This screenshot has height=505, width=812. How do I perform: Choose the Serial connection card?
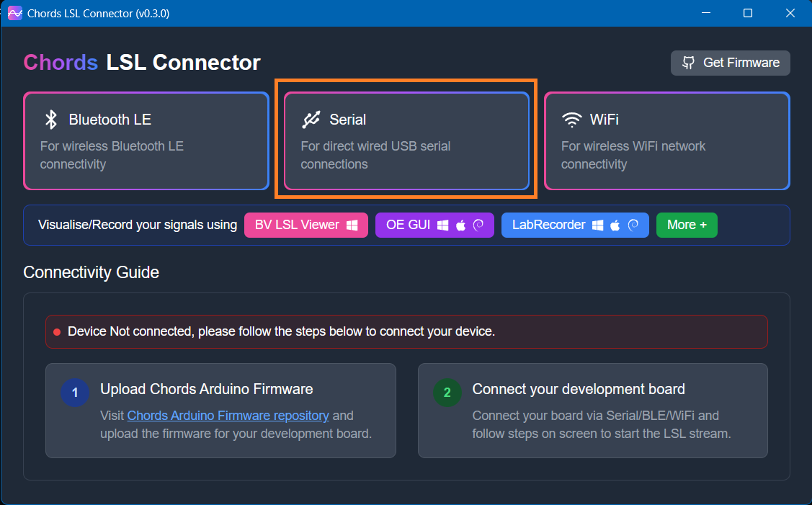pyautogui.click(x=406, y=141)
